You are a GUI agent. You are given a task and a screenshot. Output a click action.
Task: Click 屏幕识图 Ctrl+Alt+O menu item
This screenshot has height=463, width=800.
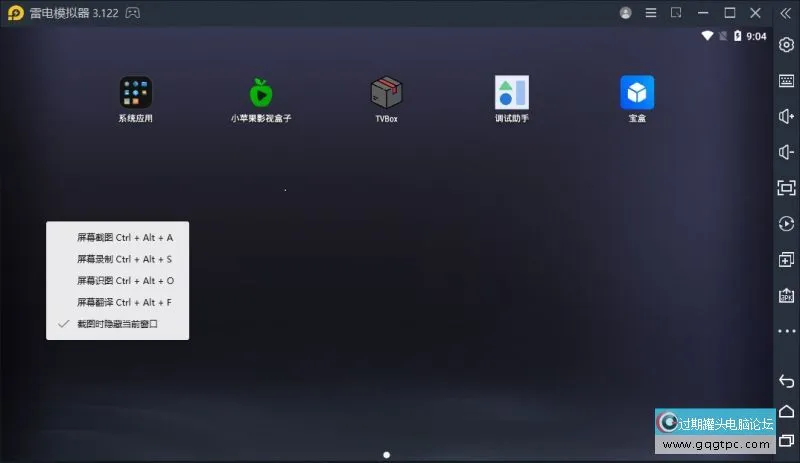pyautogui.click(x=125, y=281)
